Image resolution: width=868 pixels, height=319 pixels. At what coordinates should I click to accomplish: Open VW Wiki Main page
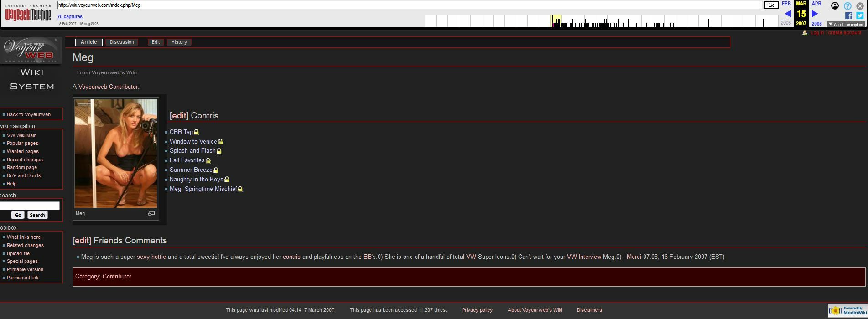point(21,135)
